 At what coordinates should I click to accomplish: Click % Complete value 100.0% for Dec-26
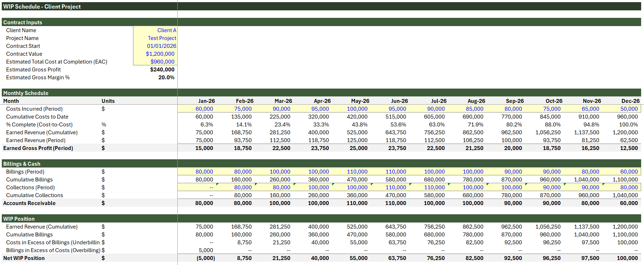pyautogui.click(x=629, y=125)
